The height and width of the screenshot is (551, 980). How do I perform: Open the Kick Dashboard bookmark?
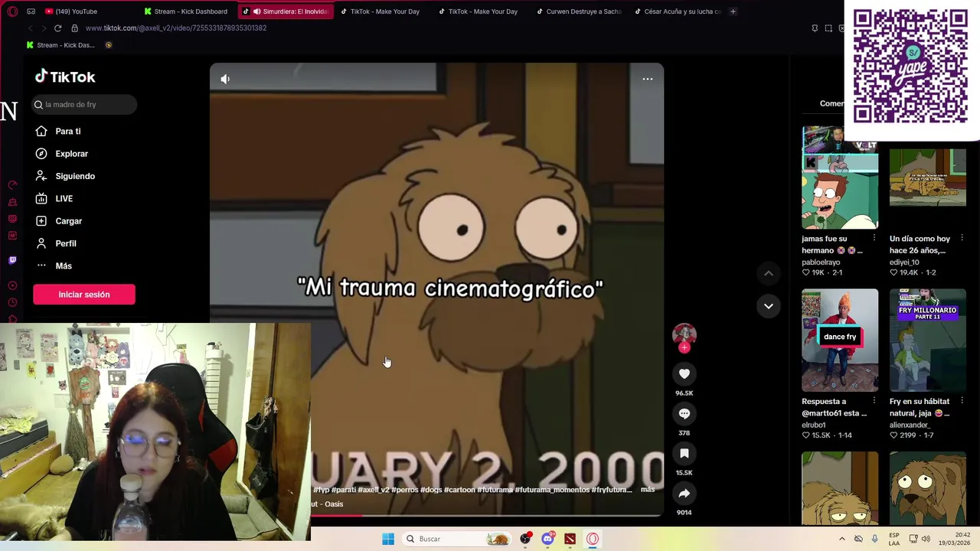click(60, 45)
